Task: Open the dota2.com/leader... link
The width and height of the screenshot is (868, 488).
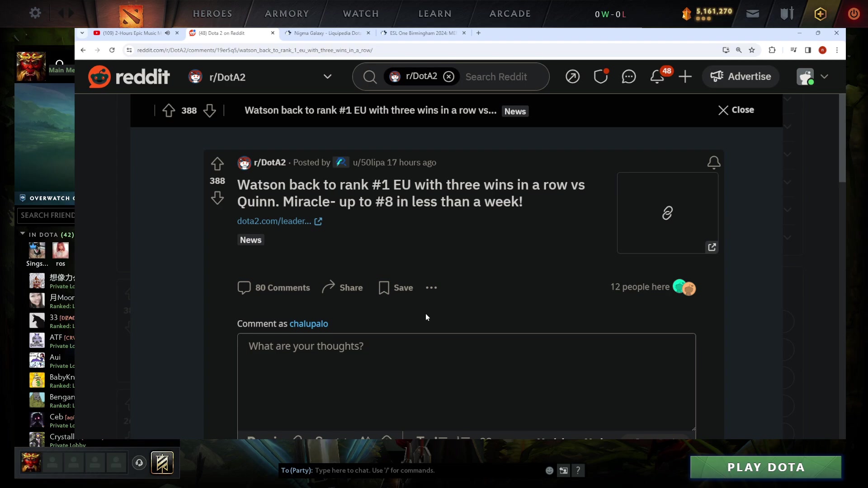Action: coord(279,221)
